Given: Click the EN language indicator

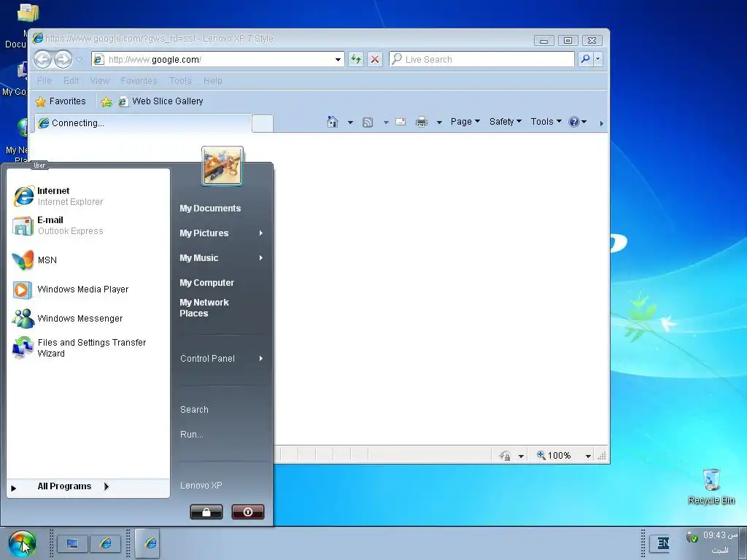Looking at the screenshot, I should coord(662,542).
